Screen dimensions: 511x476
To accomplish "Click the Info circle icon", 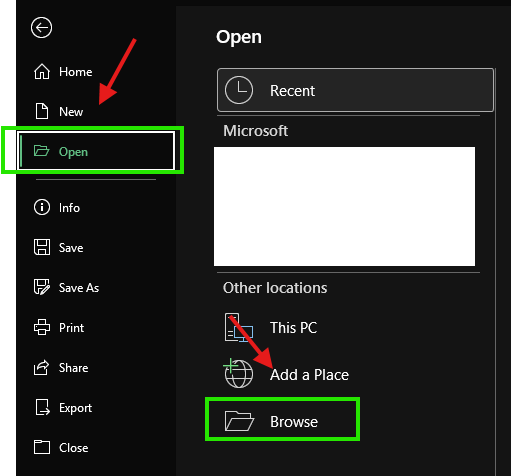I will coord(42,207).
